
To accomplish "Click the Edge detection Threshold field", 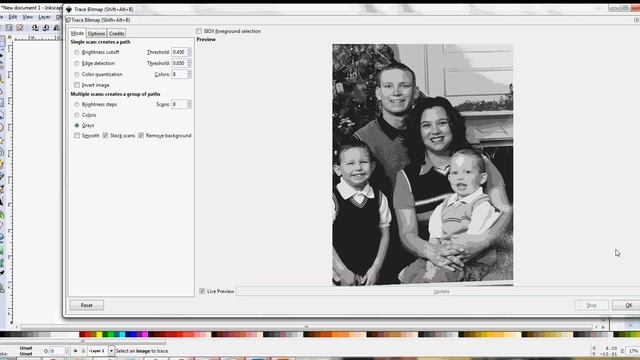I will click(x=179, y=63).
